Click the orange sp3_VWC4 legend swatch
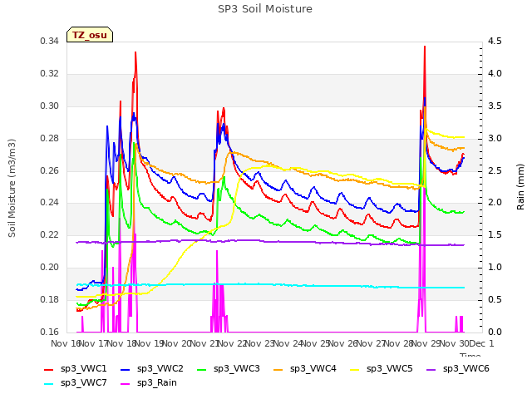Screen dimensions: 532x399 pos(278,369)
